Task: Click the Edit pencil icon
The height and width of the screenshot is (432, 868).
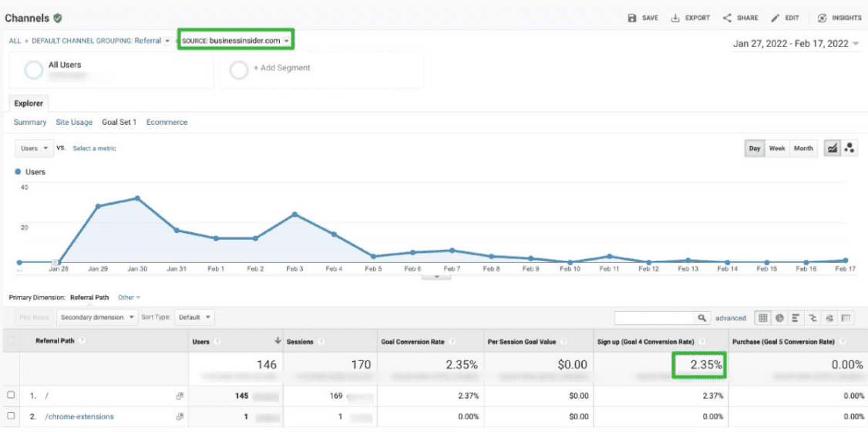Action: [775, 19]
